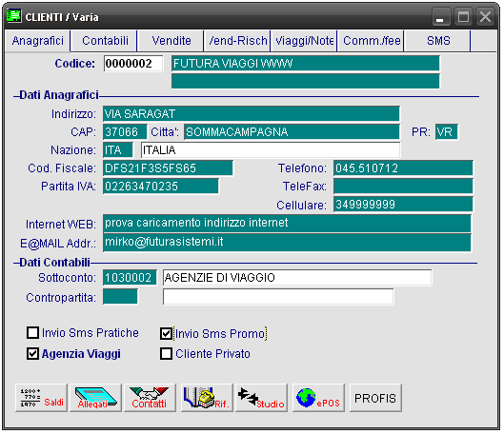Screen dimensions: 504x434
Task: Open the Saldi balances icon button
Action: [x=41, y=398]
